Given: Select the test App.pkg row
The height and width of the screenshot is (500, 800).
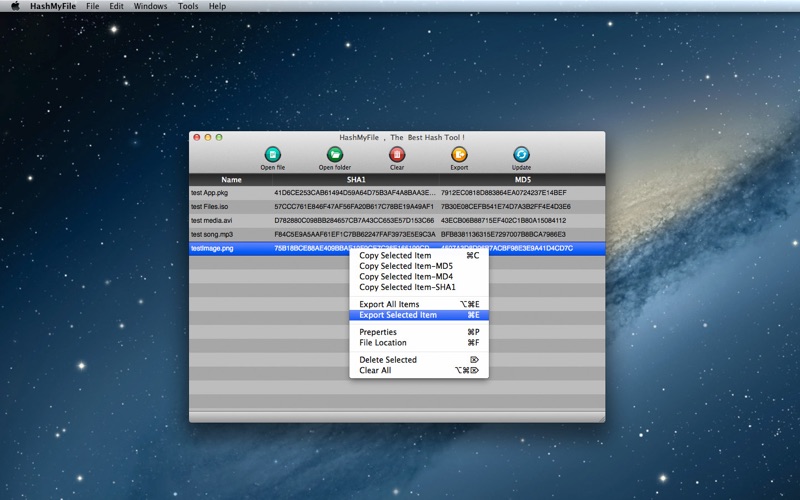Looking at the screenshot, I should pyautogui.click(x=397, y=193).
